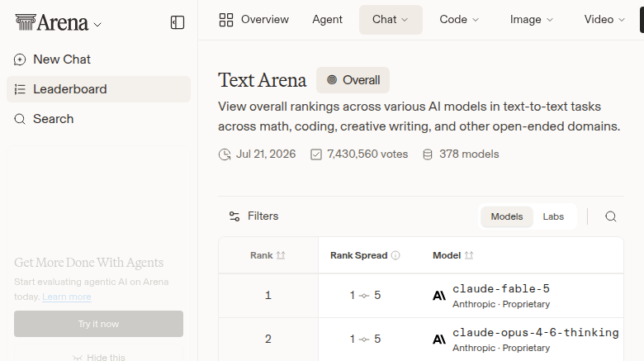Click Anthropic · Proprietary under claude-fable-5
The height and width of the screenshot is (361, 644).
tap(501, 304)
